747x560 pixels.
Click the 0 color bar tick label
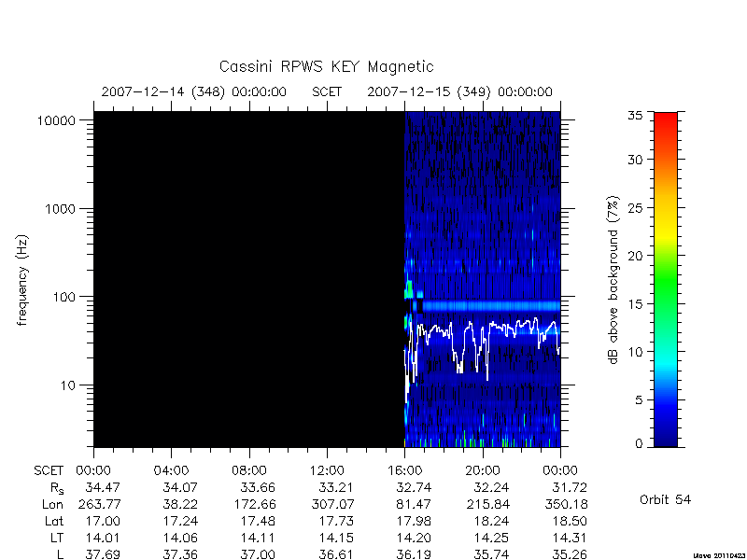[639, 444]
